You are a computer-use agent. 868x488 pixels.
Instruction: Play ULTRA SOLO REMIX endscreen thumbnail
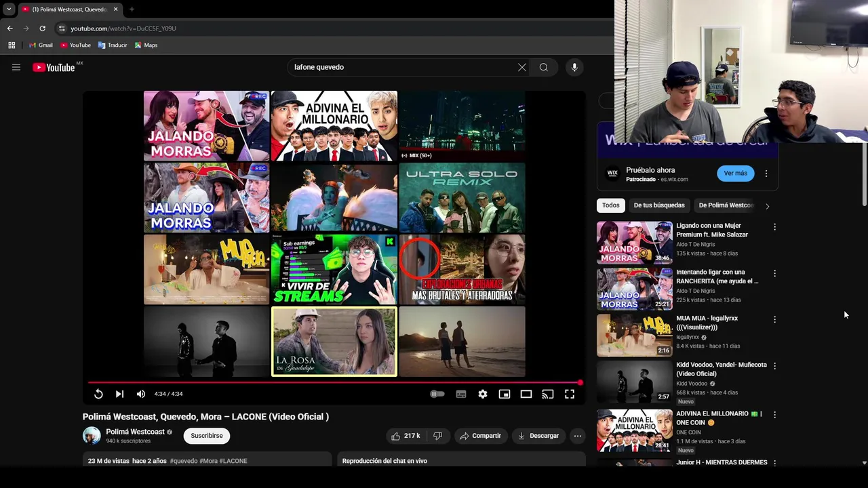pyautogui.click(x=462, y=197)
